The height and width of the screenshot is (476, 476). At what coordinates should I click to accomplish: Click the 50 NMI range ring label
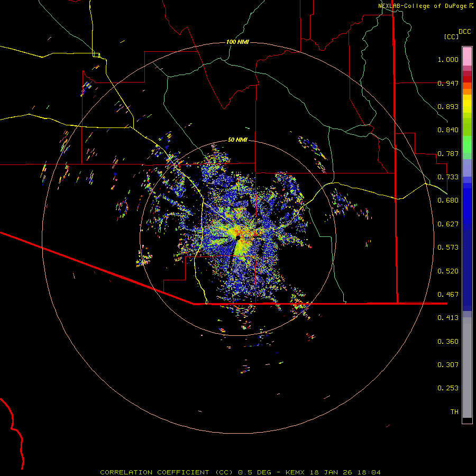tap(237, 140)
